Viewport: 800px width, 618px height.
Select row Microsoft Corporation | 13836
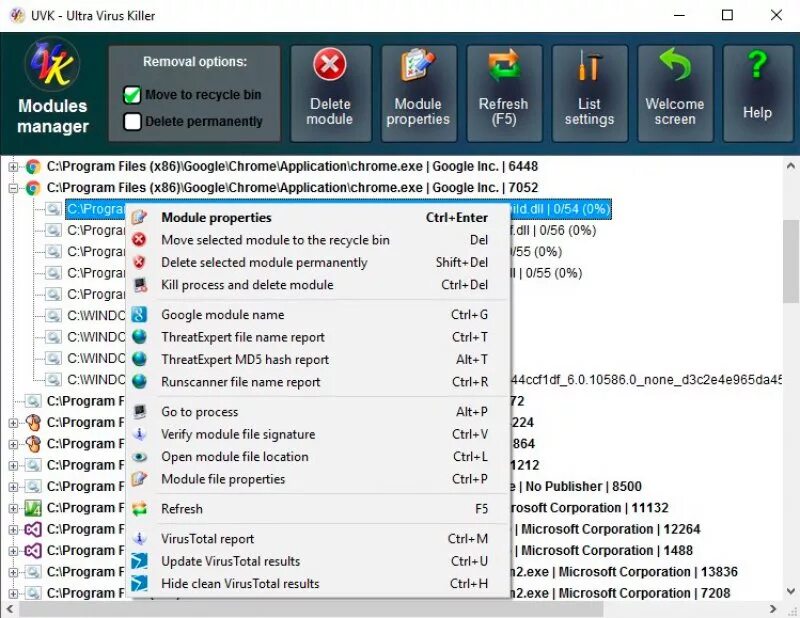click(x=392, y=572)
